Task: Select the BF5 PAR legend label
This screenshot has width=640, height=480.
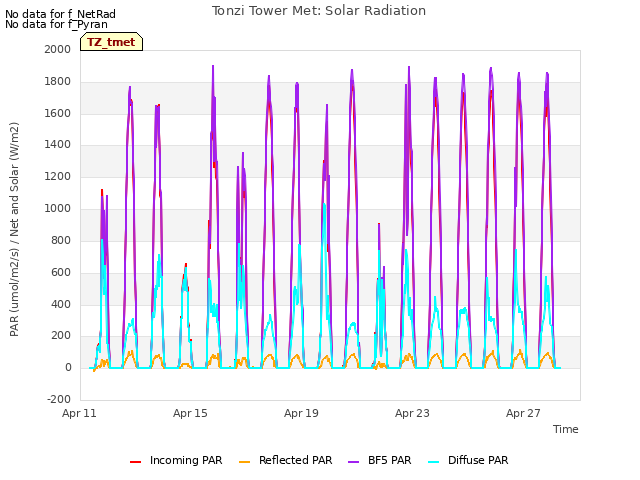Action: tap(390, 460)
